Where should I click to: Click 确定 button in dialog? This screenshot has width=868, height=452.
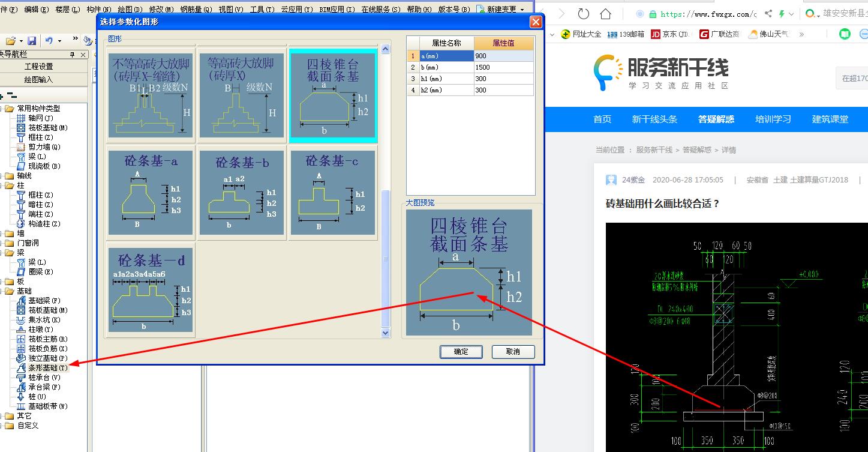click(461, 352)
